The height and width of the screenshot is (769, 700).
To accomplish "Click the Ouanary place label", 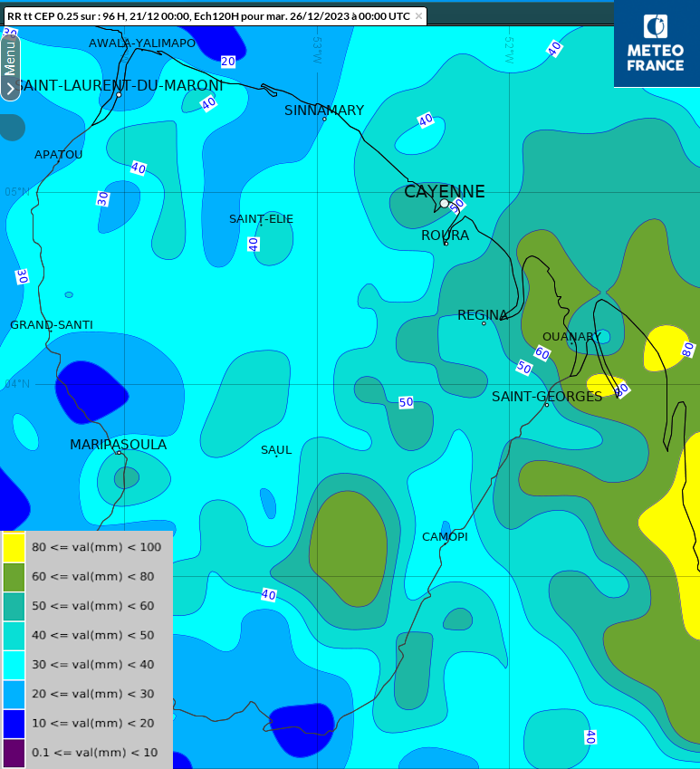I will [571, 337].
